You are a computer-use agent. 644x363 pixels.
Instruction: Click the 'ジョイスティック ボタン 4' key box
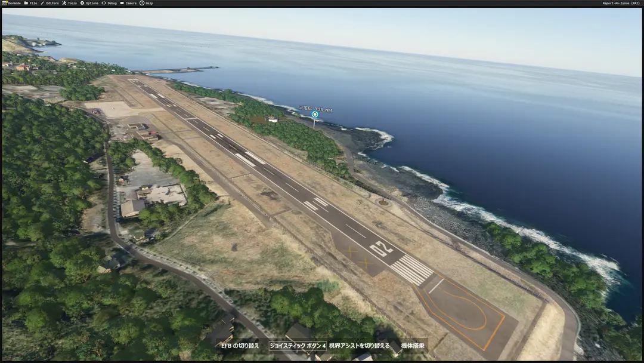[x=298, y=346]
